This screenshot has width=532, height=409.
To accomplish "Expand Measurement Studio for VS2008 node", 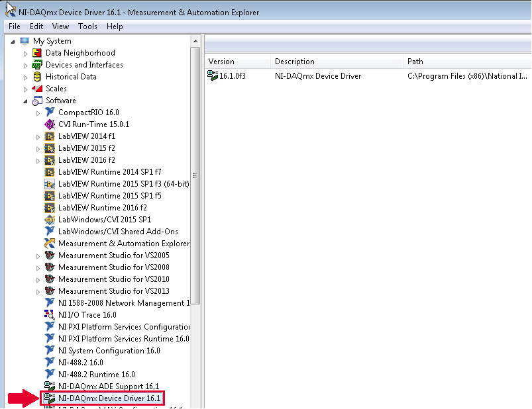I will coord(38,268).
